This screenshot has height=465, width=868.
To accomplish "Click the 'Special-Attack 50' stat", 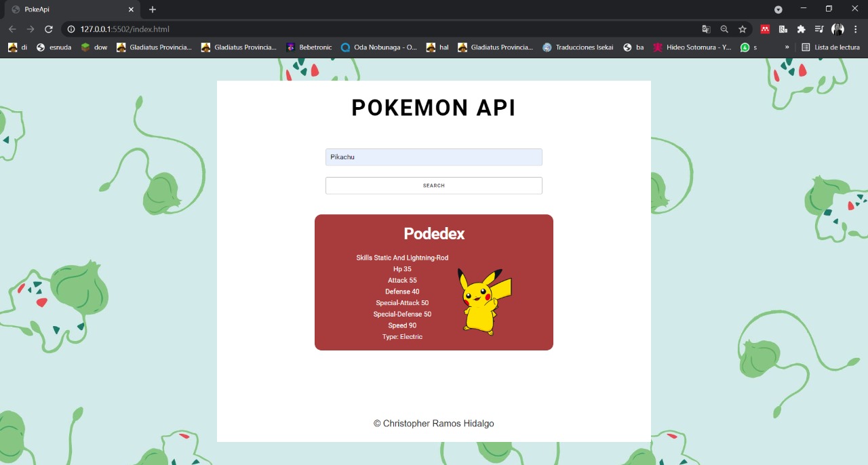I will click(402, 303).
